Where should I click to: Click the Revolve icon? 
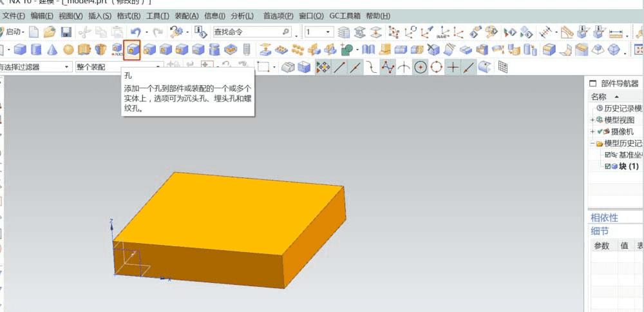pos(100,50)
